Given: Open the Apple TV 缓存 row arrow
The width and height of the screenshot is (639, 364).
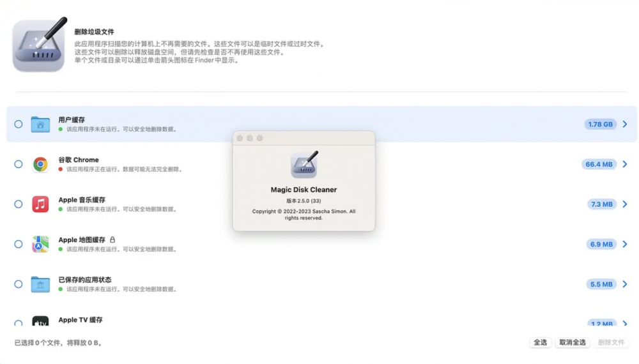Looking at the screenshot, I should (625, 323).
